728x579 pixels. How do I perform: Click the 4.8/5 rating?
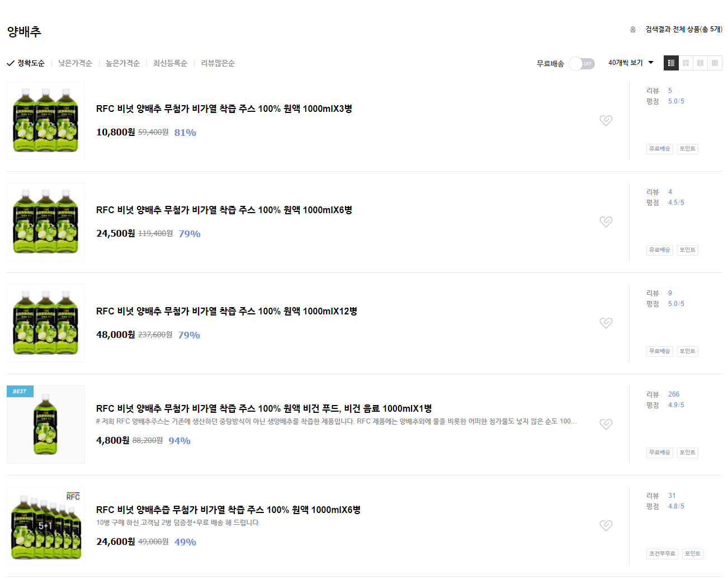click(676, 506)
